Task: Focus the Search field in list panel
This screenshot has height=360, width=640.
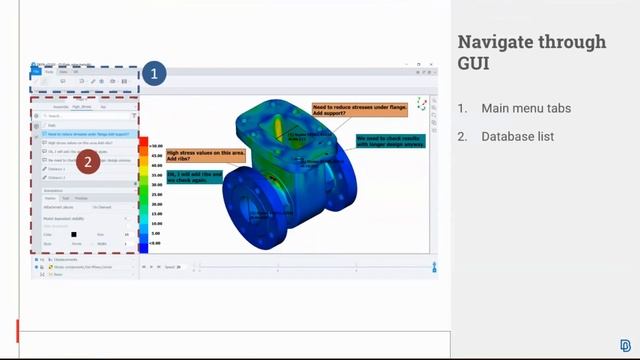Action: click(x=86, y=116)
